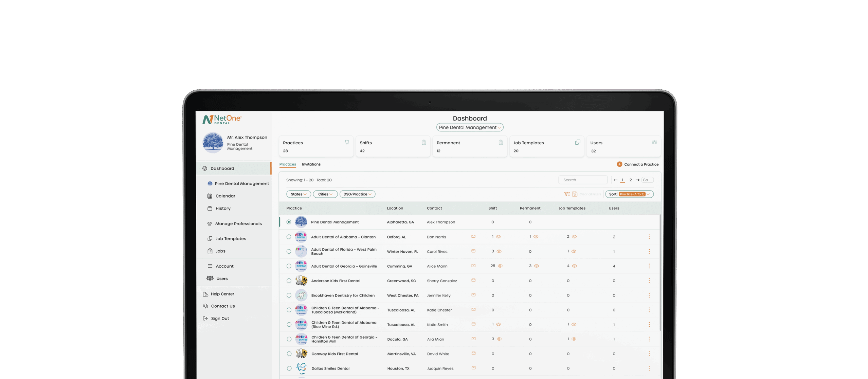The image size is (868, 379).
Task: Click the Search input field
Action: (x=583, y=180)
